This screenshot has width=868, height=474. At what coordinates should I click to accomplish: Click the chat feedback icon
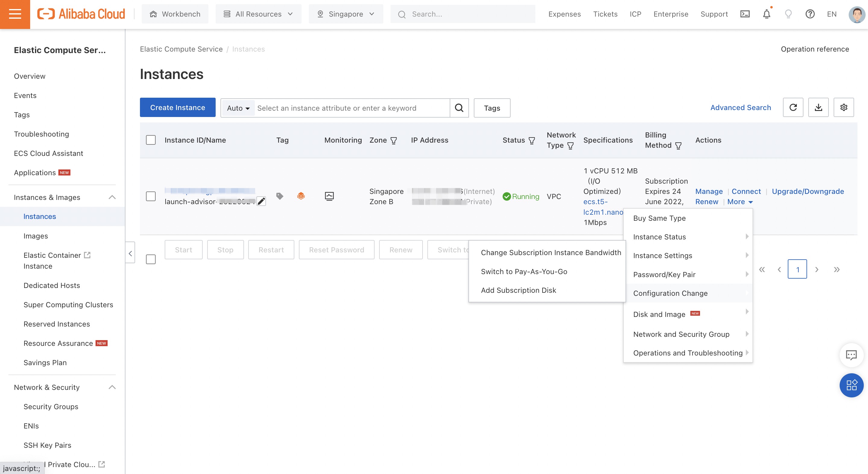851,355
